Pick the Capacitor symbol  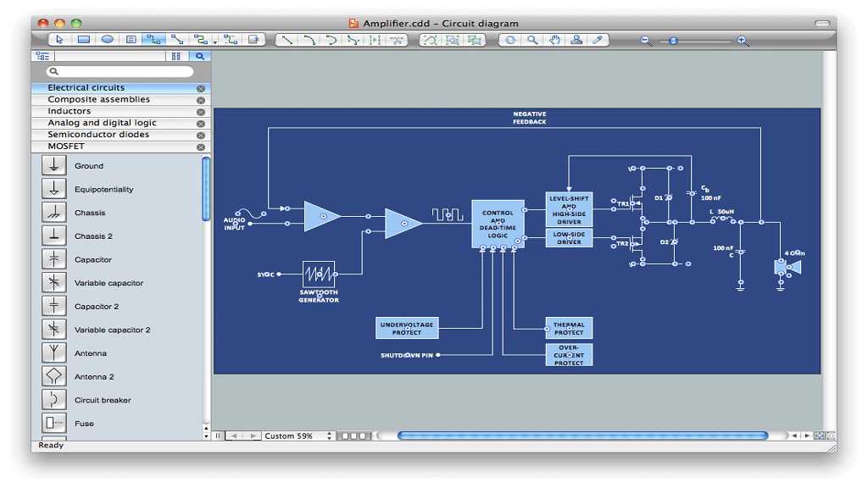coord(53,259)
